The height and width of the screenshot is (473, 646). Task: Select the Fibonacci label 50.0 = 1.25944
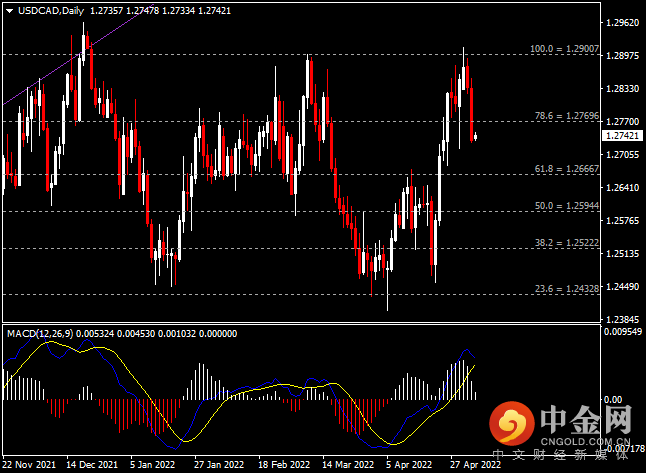[x=566, y=206]
